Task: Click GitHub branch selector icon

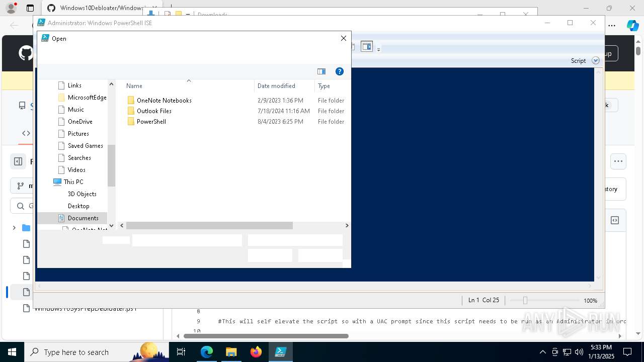Action: tap(20, 186)
